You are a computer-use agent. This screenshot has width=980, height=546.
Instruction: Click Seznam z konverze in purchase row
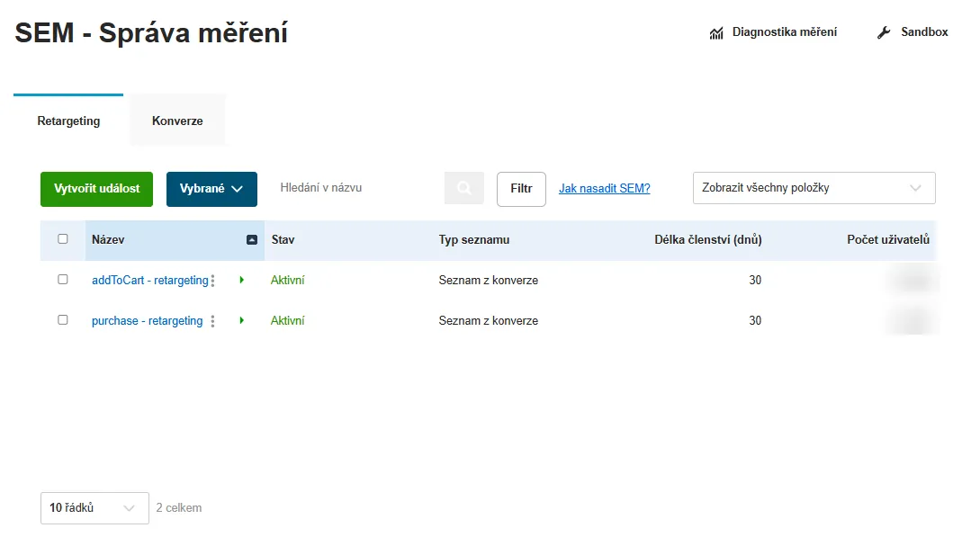click(x=488, y=321)
